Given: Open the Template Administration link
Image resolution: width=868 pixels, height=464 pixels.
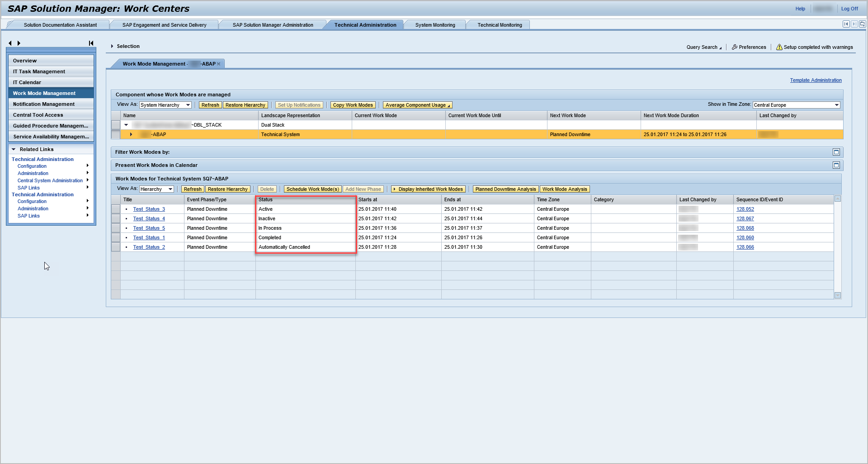Looking at the screenshot, I should (x=816, y=80).
